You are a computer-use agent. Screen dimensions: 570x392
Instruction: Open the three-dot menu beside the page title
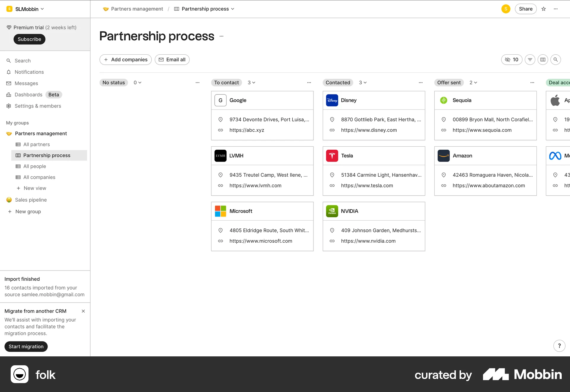click(x=221, y=36)
